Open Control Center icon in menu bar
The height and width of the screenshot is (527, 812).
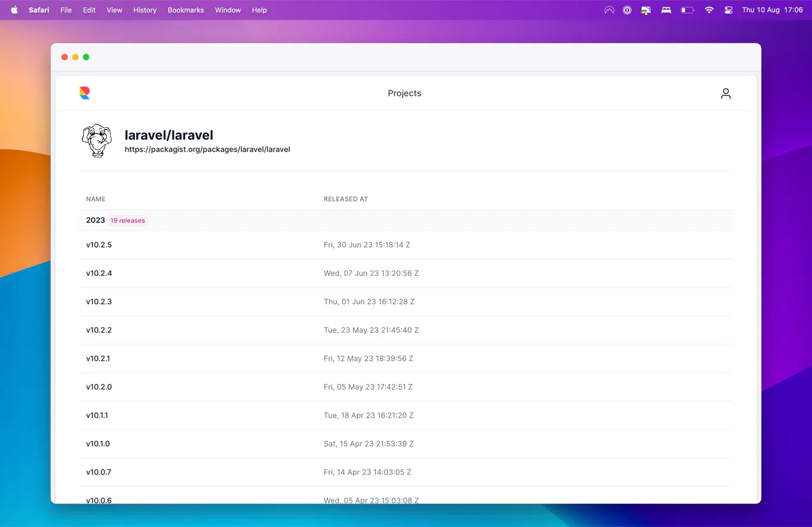tap(728, 10)
